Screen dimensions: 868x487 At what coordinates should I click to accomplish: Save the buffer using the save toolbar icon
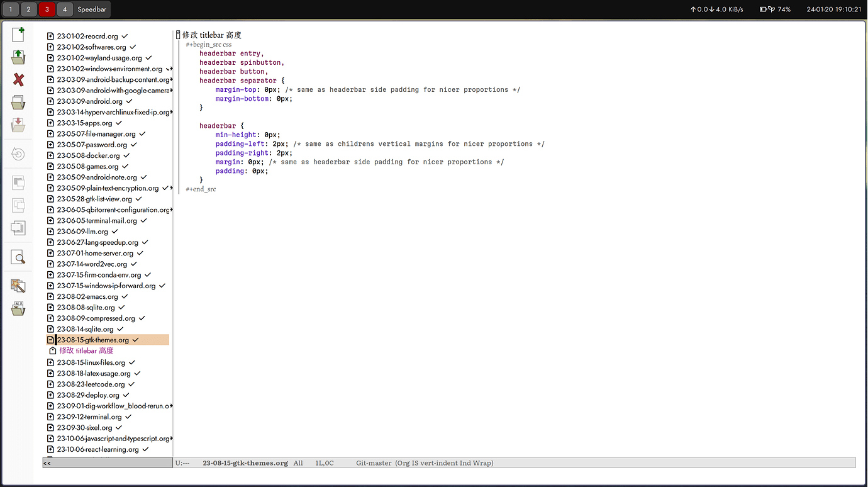click(18, 102)
